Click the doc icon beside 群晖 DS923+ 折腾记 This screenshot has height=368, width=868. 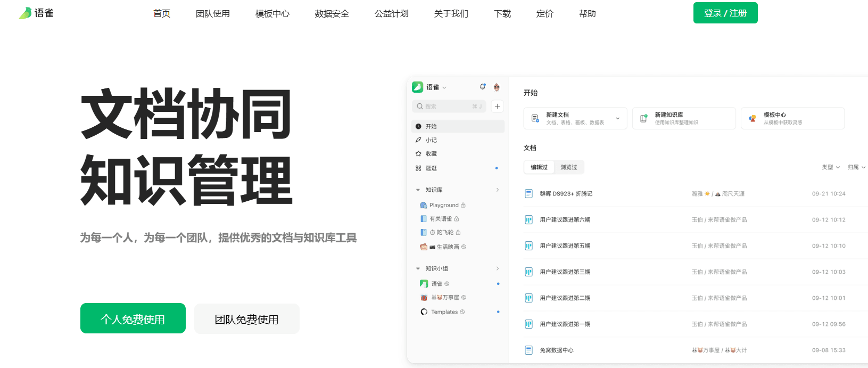tap(528, 194)
